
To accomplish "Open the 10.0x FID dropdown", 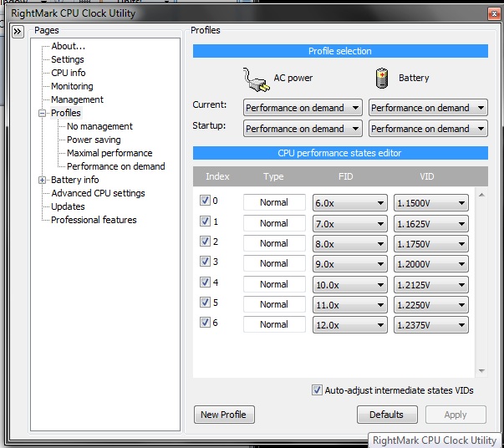I will point(349,285).
